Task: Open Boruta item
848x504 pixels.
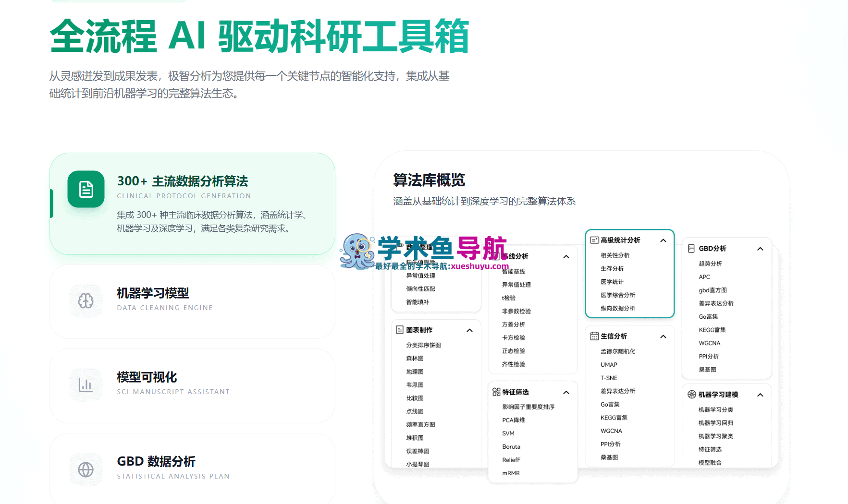Action: click(511, 446)
